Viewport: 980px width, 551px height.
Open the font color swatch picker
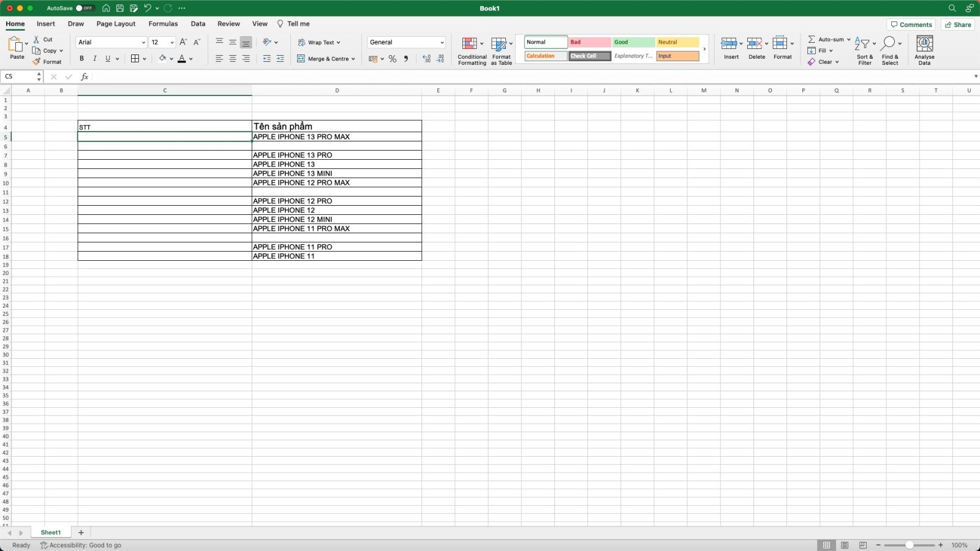click(x=192, y=58)
